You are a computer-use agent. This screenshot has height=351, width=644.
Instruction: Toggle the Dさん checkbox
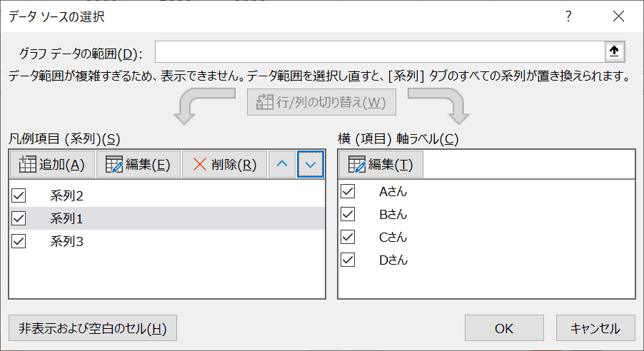pos(348,260)
